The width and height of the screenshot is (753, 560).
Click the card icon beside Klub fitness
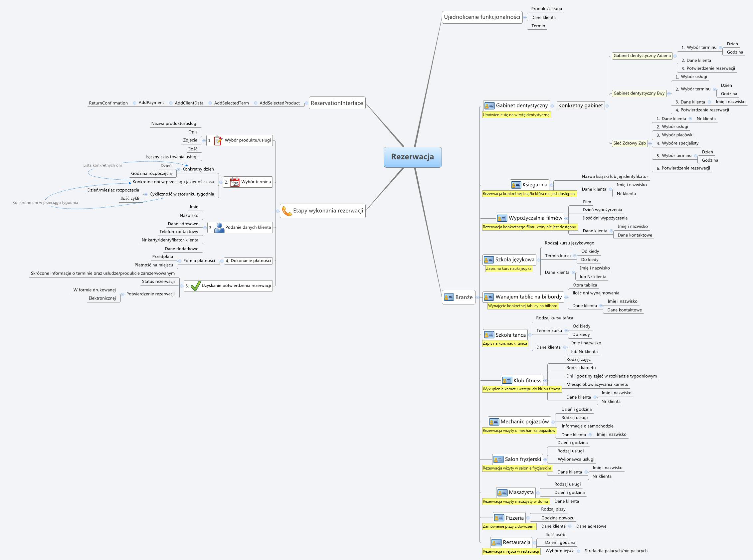(x=507, y=381)
